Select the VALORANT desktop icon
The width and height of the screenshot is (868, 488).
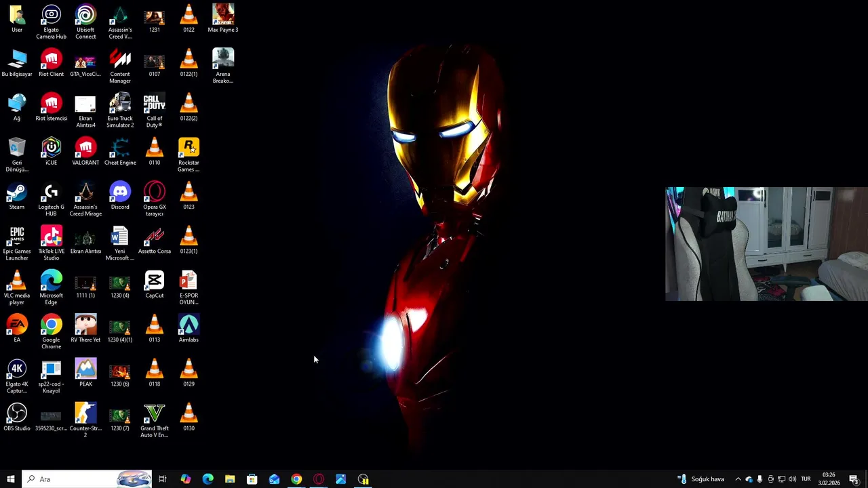pos(85,152)
